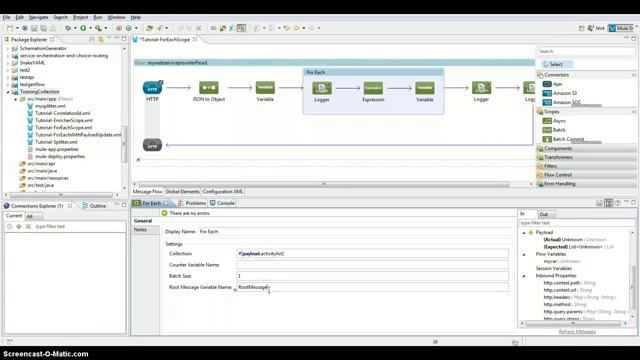Image resolution: width=640 pixels, height=360 pixels.
Task: Collapse the TrainingCollection project
Action: tap(7, 92)
